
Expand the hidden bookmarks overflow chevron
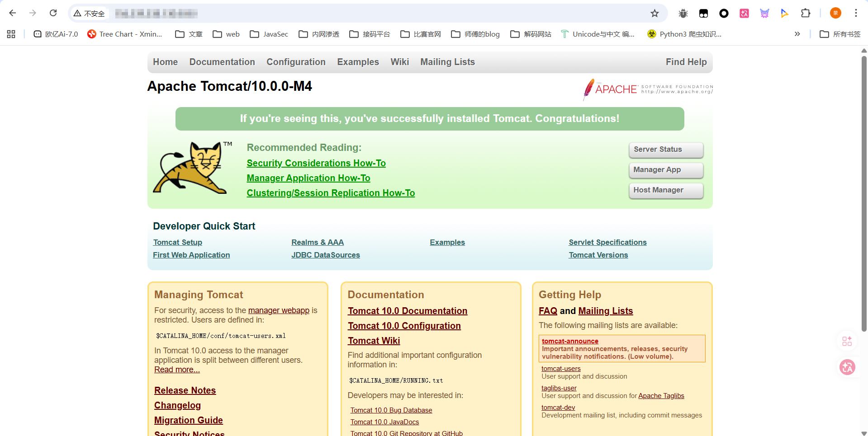[x=797, y=34]
